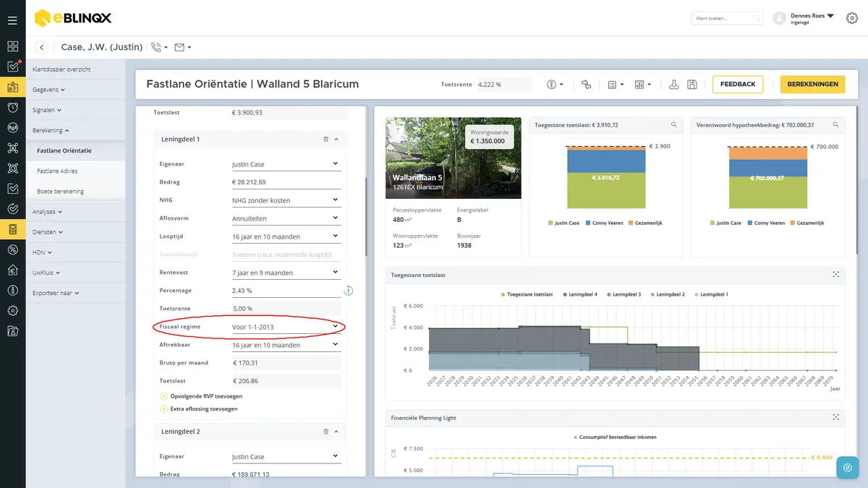This screenshot has width=868, height=488.
Task: Toggle 'Leningdeel 1' in the chart legend
Action: (711, 295)
